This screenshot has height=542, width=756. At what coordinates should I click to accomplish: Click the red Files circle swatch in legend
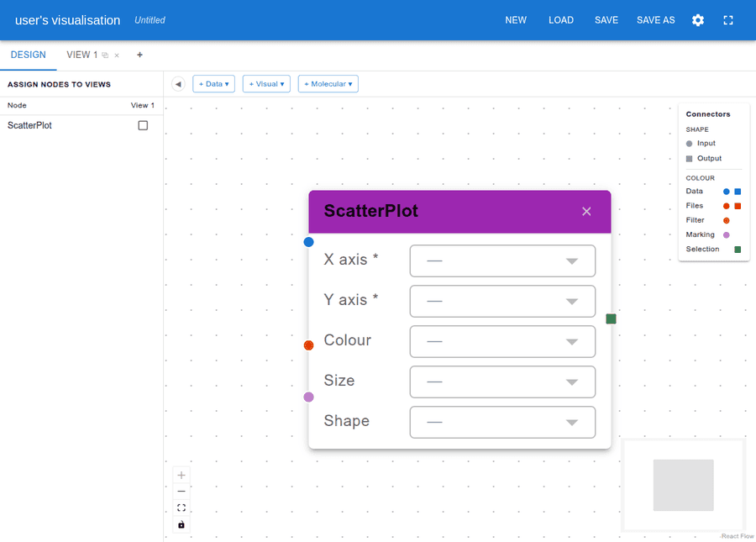726,206
